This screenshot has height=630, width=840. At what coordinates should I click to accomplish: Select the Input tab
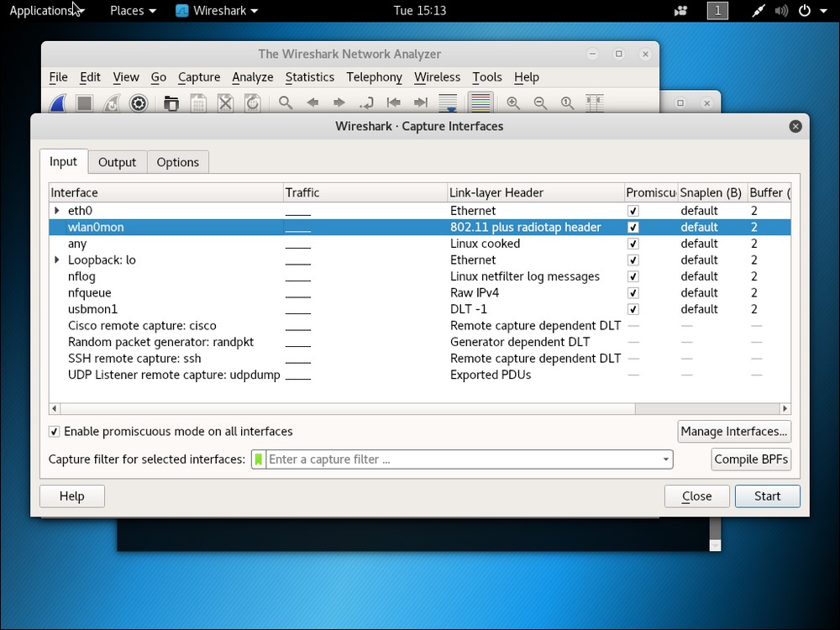point(63,161)
